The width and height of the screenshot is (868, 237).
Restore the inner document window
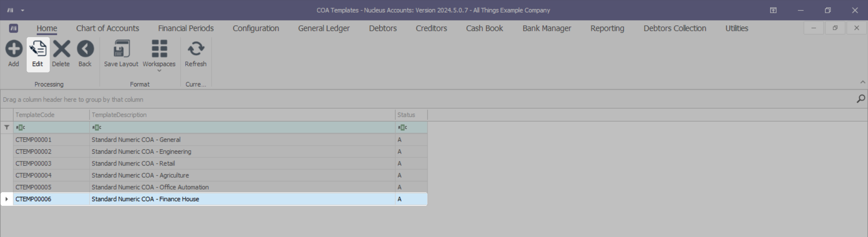[835, 28]
